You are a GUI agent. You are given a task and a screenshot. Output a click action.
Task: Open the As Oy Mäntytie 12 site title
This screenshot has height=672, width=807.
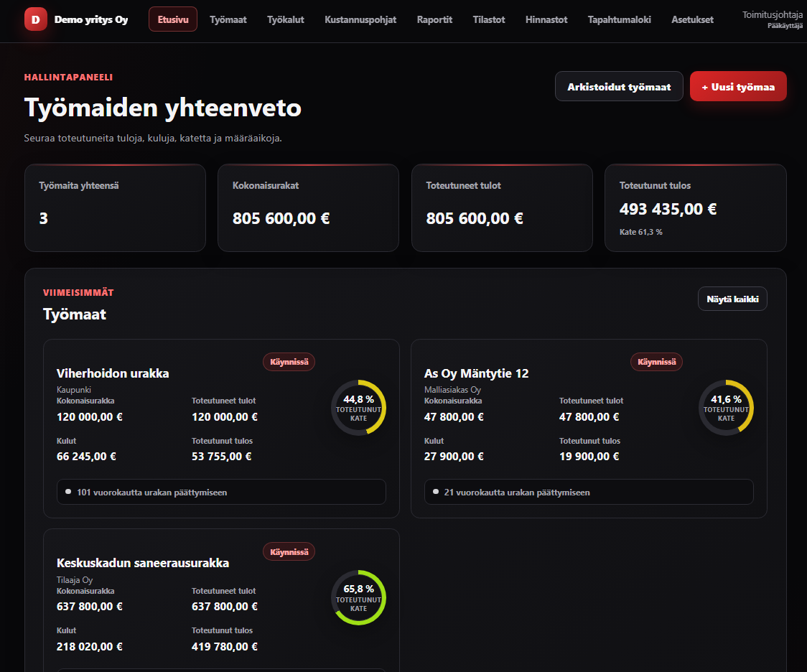tap(476, 373)
